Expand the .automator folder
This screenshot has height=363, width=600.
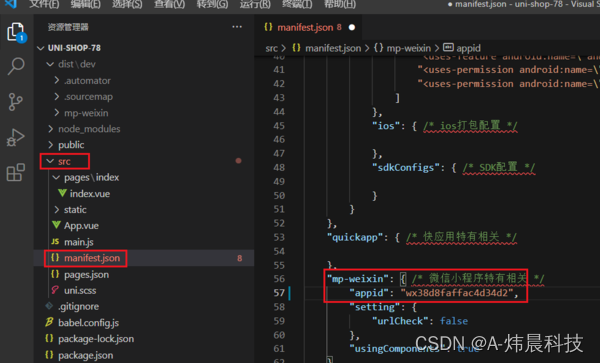(x=57, y=80)
